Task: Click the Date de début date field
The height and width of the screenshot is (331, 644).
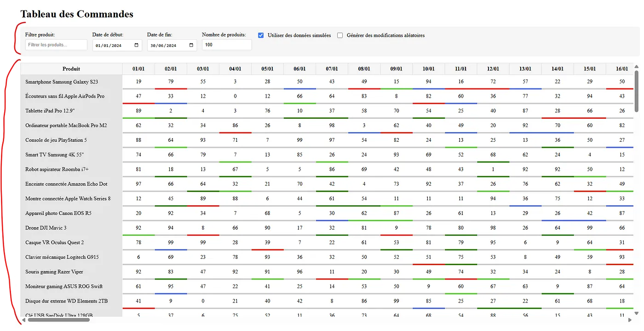Action: [113, 45]
